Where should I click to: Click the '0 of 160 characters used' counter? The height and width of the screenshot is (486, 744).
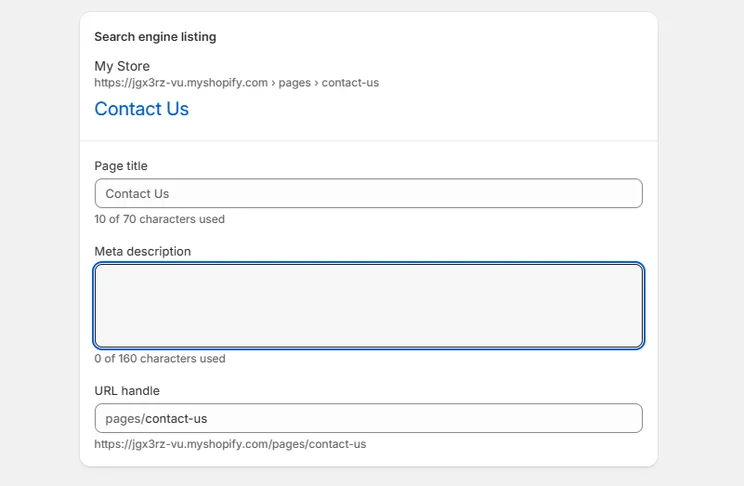tap(160, 359)
